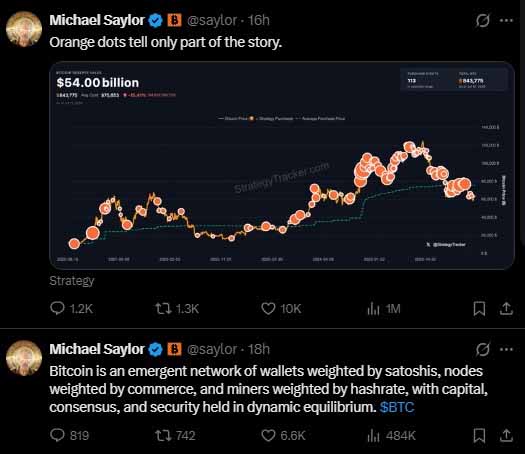Screen dimensions: 525x454
Task: Open more options menu on second tweet
Action: [506, 349]
